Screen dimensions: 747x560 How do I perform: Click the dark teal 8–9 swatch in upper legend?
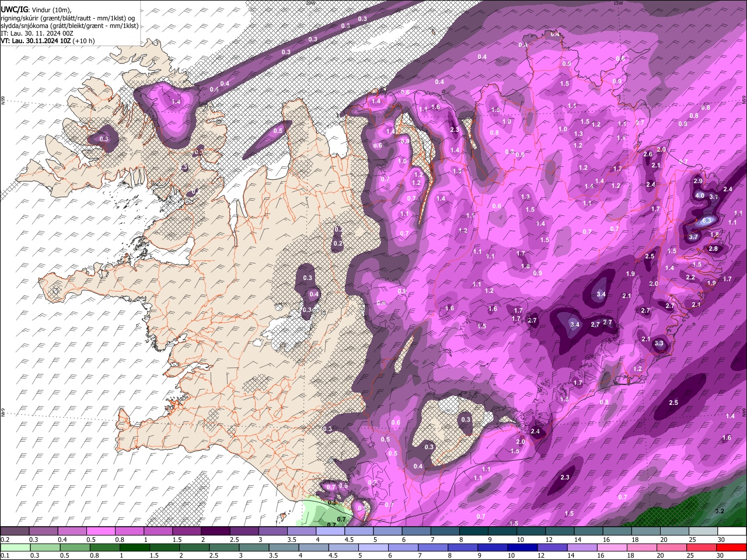point(473,531)
